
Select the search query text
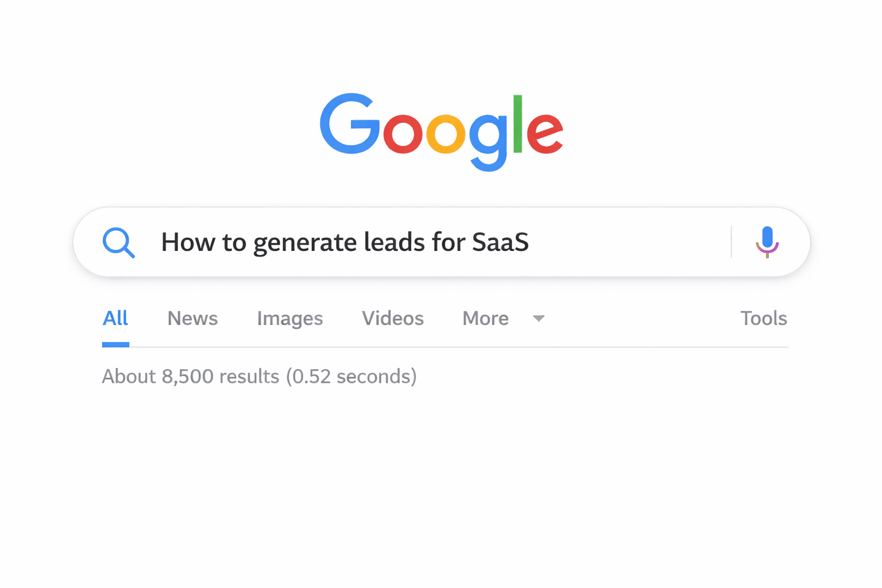[345, 242]
